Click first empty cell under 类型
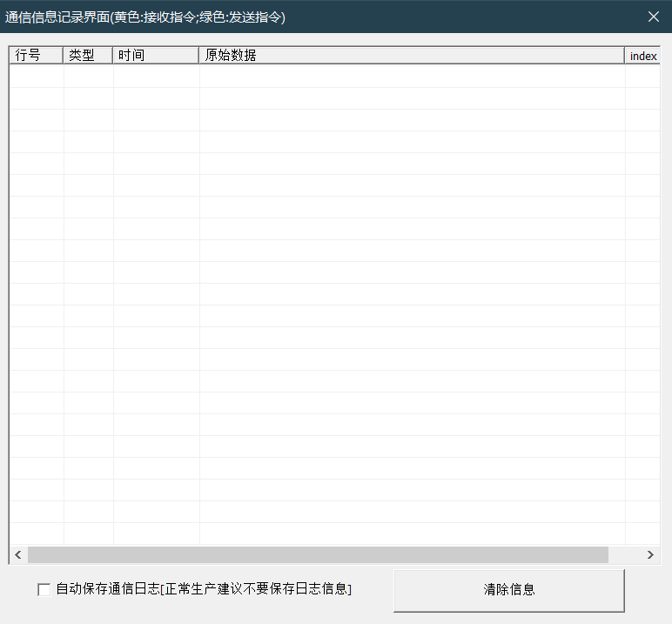This screenshot has width=672, height=624. (x=88, y=77)
